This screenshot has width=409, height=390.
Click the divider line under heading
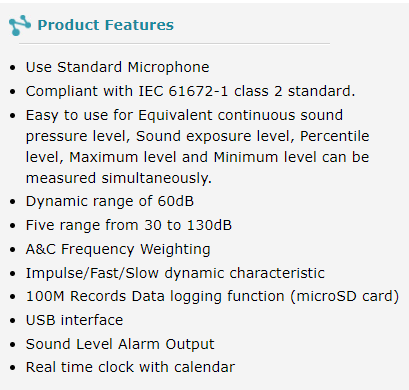[174, 43]
